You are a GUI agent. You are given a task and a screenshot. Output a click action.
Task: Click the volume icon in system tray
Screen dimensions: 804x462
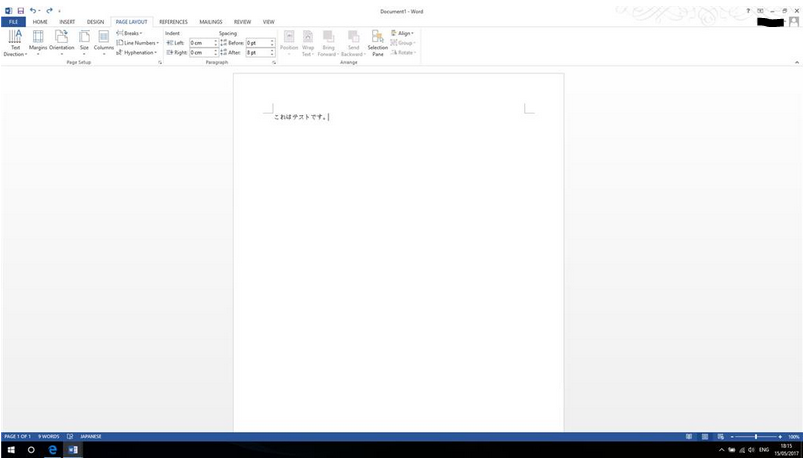[751, 450]
